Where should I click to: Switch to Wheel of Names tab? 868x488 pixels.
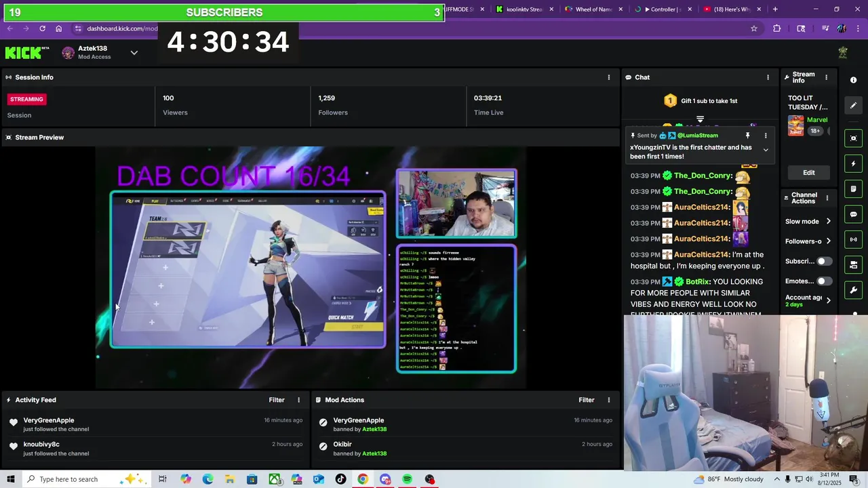click(x=593, y=9)
